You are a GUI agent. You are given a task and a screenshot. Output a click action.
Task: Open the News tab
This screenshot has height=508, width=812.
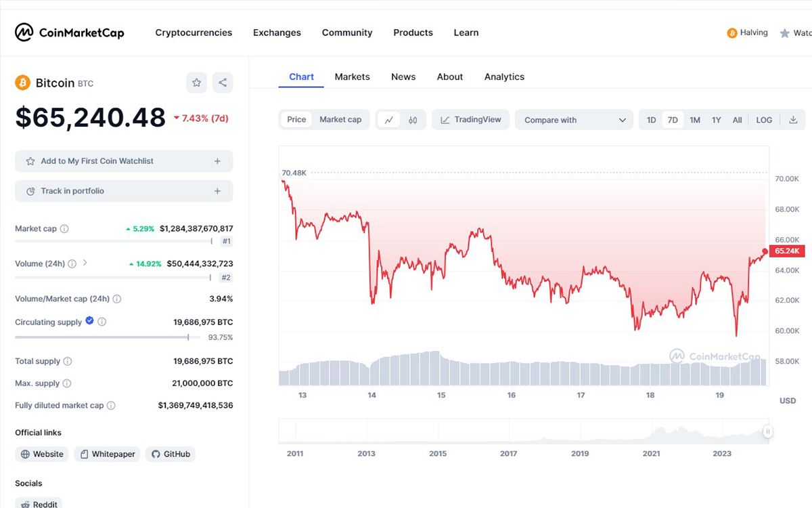tap(403, 77)
